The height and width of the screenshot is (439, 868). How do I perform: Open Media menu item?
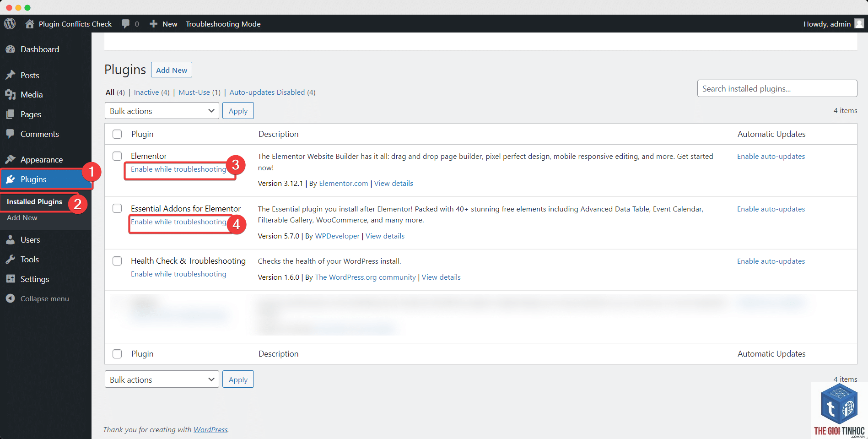click(32, 95)
